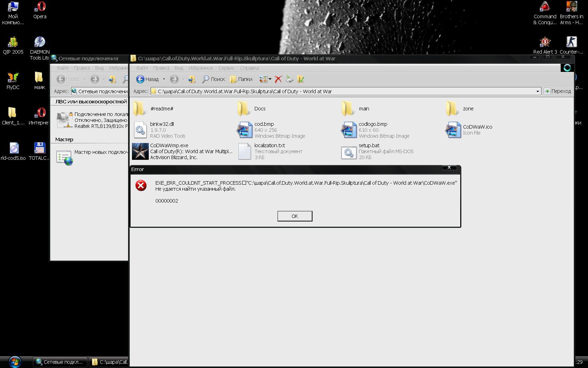Select the QIP 2005 desktop icon
The height and width of the screenshot is (368, 588).
[13, 46]
